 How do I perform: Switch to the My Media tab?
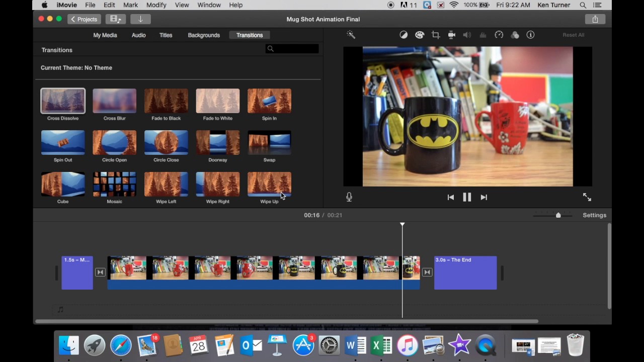pos(105,35)
